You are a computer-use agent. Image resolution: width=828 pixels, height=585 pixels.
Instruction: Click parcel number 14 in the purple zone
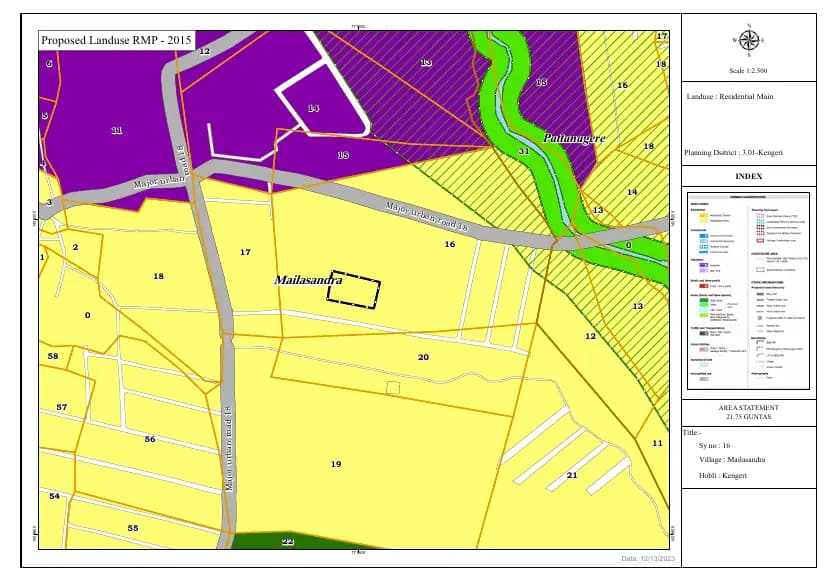click(313, 108)
